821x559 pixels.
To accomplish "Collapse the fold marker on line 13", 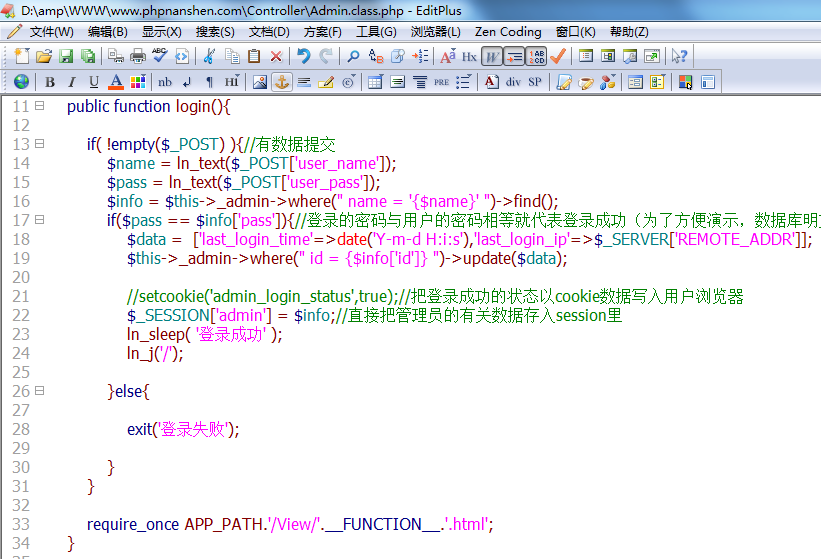I will (39, 143).
